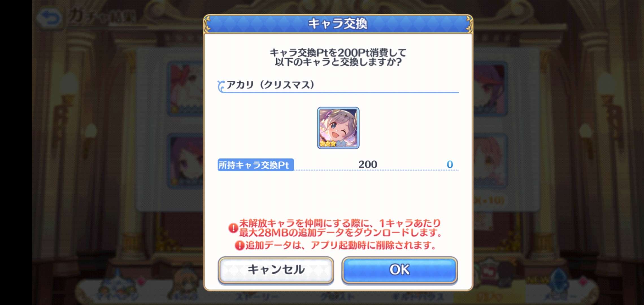The image size is (644, 305).
Task: Confirm the exchange with the OK button
Action: click(x=399, y=270)
